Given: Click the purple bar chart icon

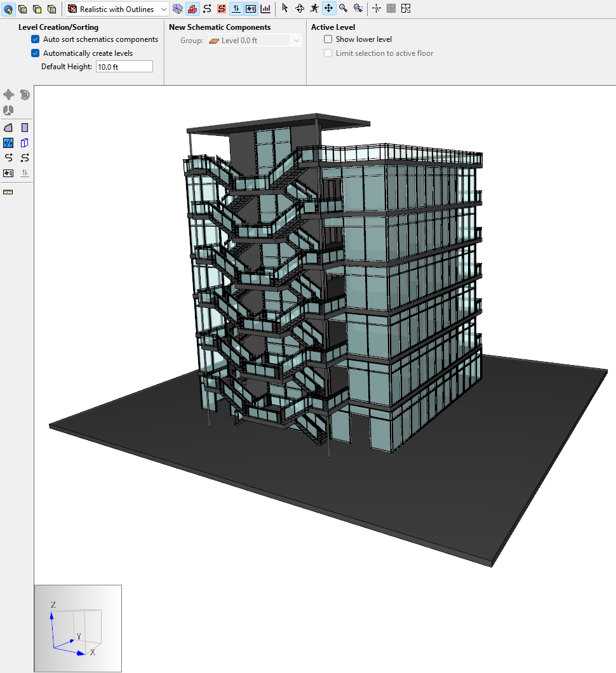Looking at the screenshot, I should click(x=265, y=9).
